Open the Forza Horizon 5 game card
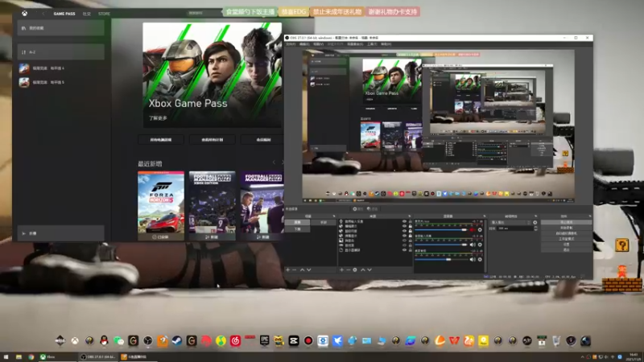644x362 pixels. (161, 205)
